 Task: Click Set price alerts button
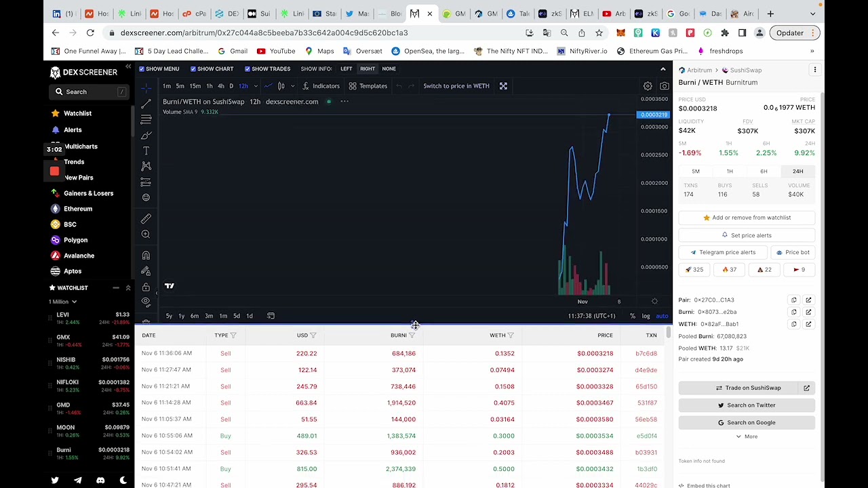pyautogui.click(x=746, y=235)
